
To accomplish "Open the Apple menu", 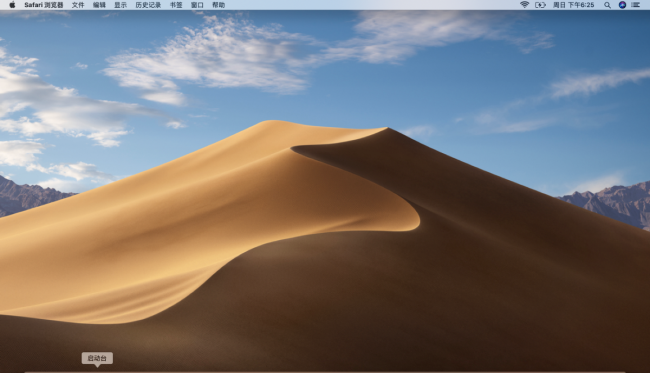I will click(12, 5).
